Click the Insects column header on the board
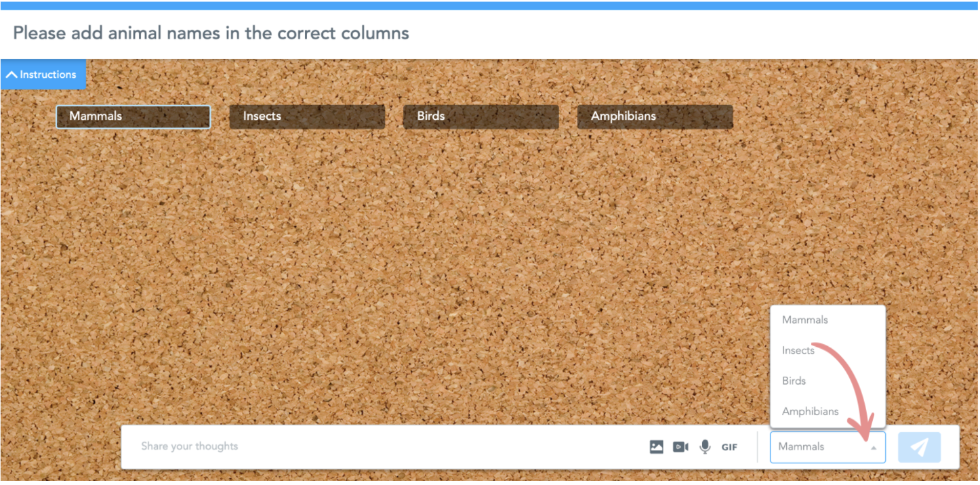The width and height of the screenshot is (980, 485). (307, 117)
